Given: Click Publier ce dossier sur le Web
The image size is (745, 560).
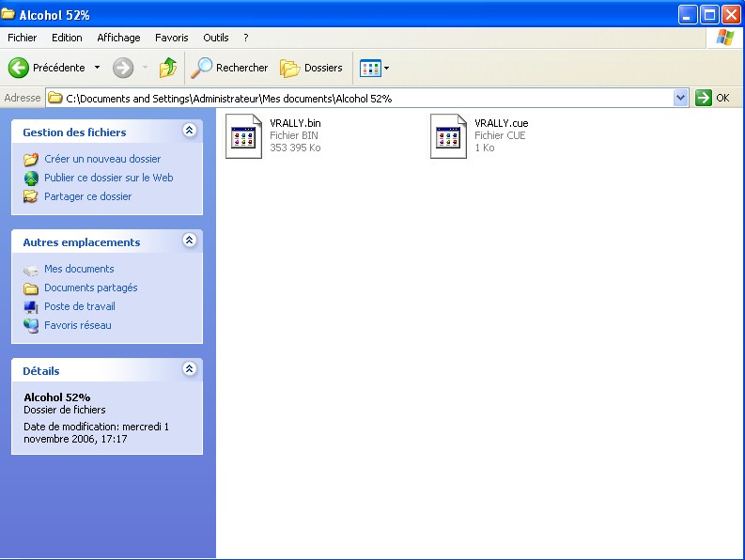Looking at the screenshot, I should point(108,178).
